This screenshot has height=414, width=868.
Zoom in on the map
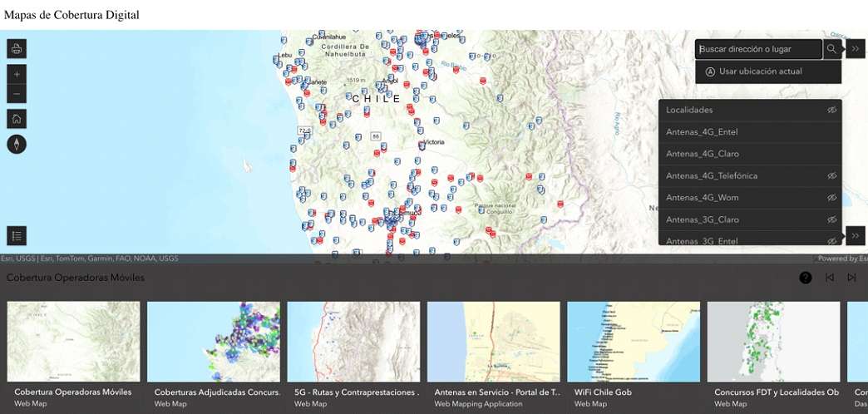(17, 73)
